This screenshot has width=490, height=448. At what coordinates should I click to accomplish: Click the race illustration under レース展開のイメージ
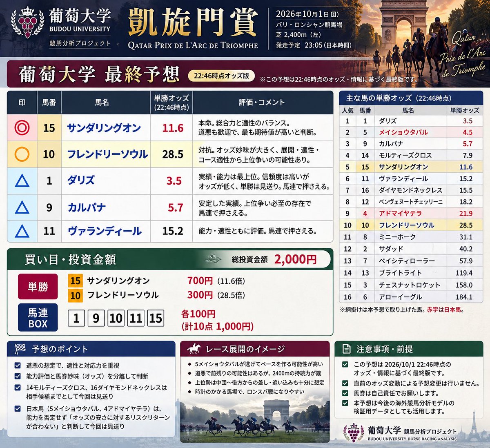pos(255,420)
